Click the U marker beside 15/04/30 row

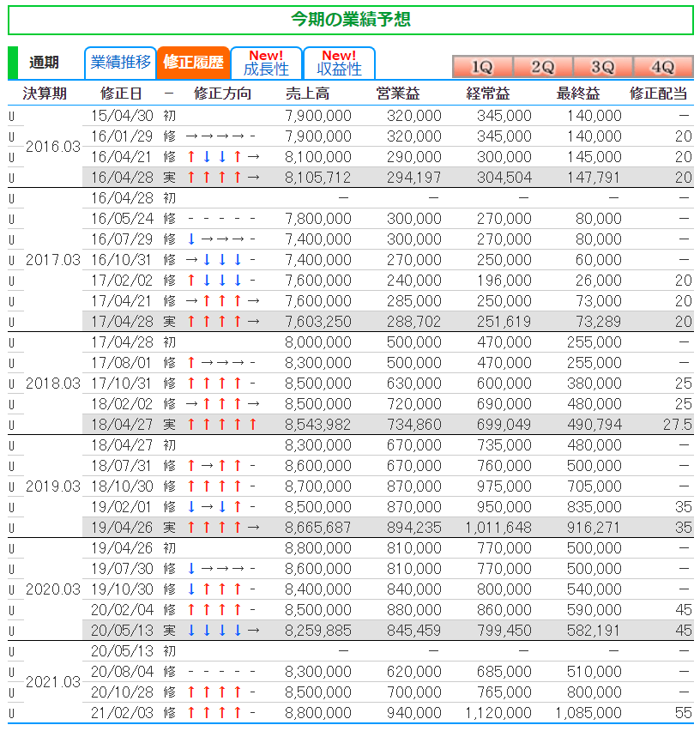point(12,116)
